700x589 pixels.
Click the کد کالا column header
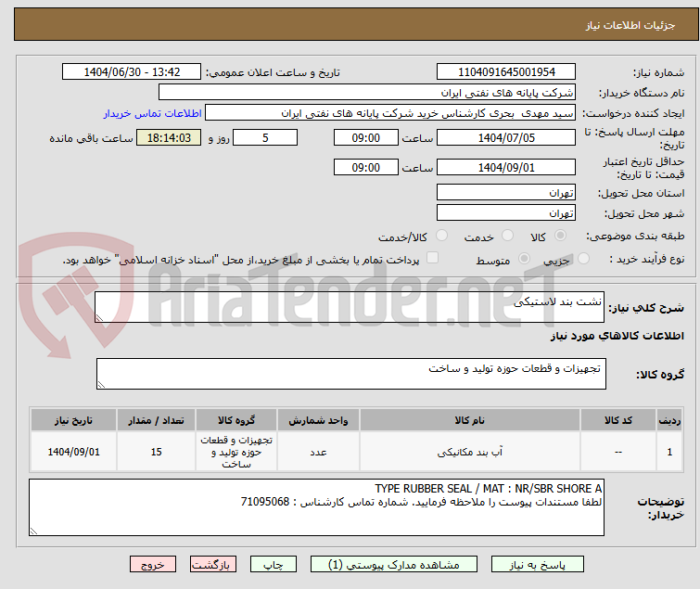(x=617, y=420)
